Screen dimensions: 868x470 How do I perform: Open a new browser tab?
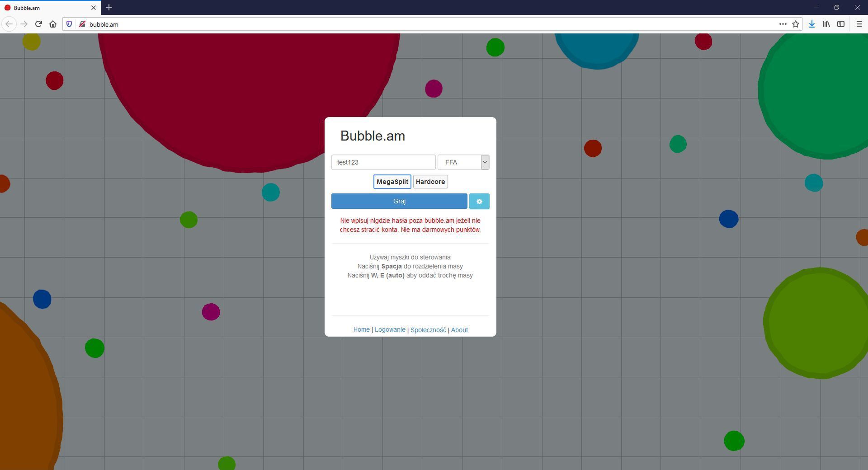(109, 8)
